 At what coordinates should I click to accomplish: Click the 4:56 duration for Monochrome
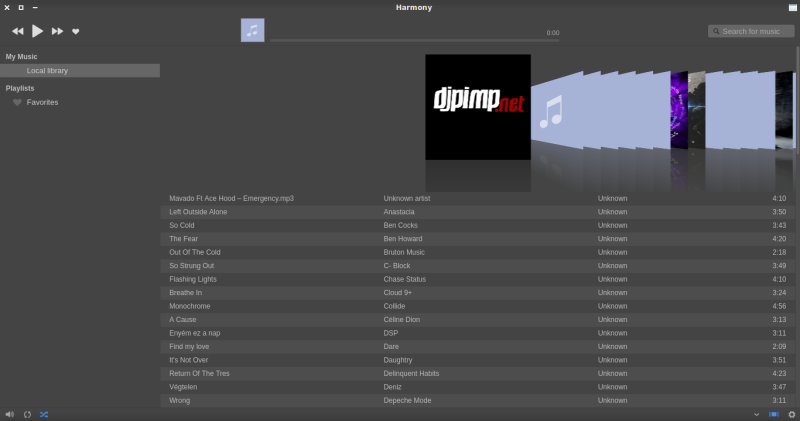(x=779, y=306)
